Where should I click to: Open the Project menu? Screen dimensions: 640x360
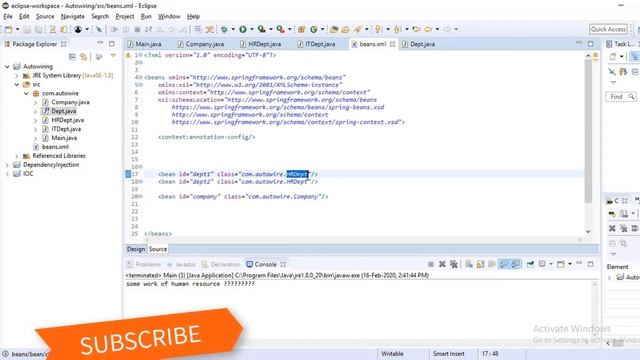point(124,16)
